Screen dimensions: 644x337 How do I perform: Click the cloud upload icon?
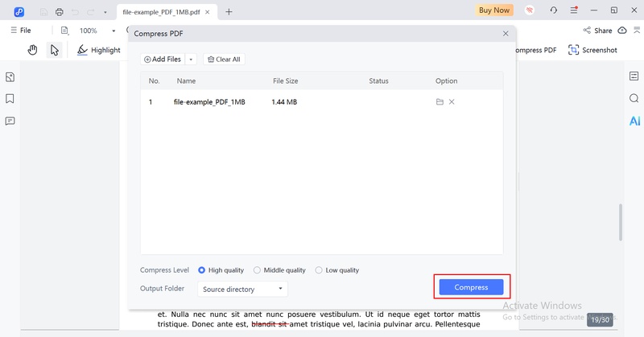[x=622, y=31]
